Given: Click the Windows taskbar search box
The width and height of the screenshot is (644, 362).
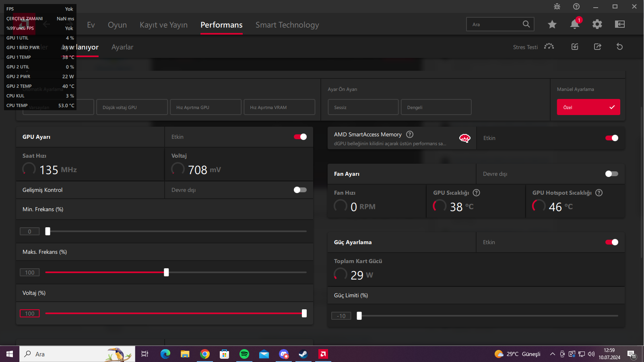Looking at the screenshot, I should (x=77, y=354).
